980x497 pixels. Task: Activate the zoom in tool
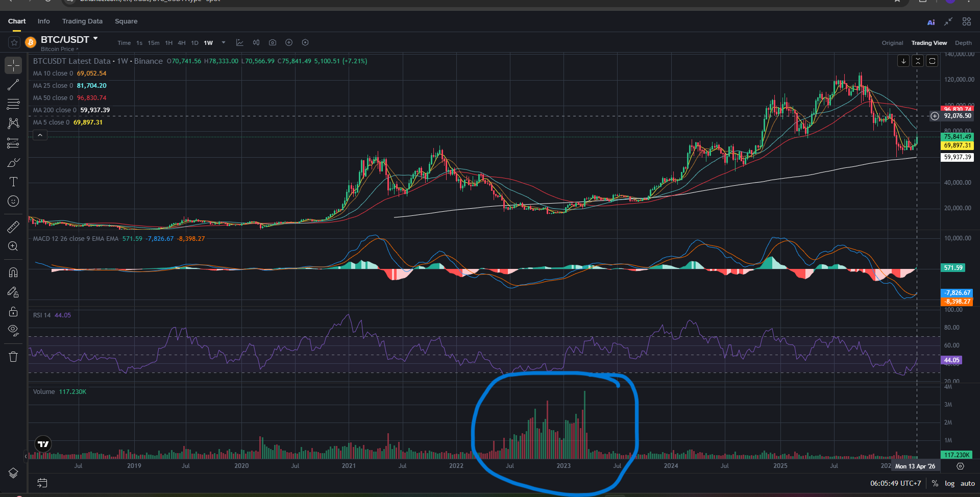[13, 246]
